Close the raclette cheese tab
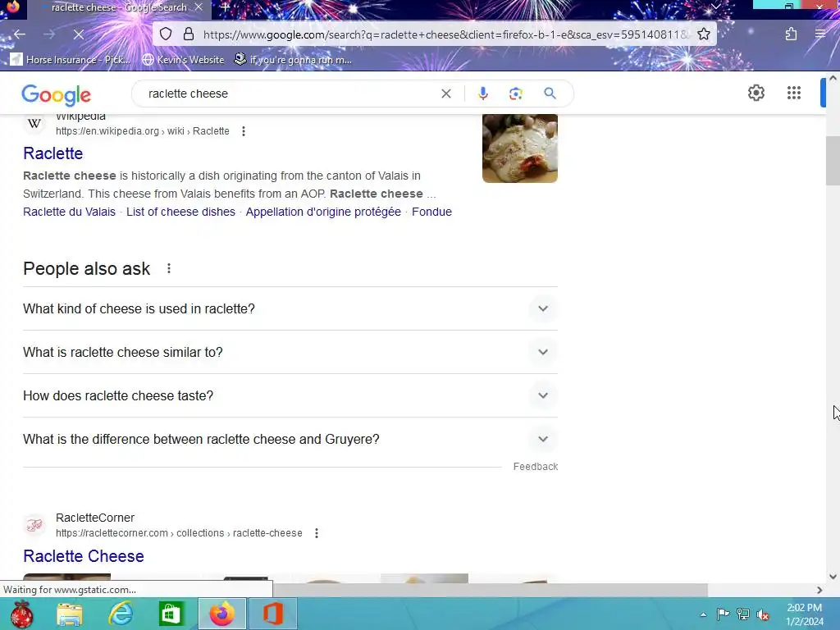The height and width of the screenshot is (630, 840). pos(199,7)
